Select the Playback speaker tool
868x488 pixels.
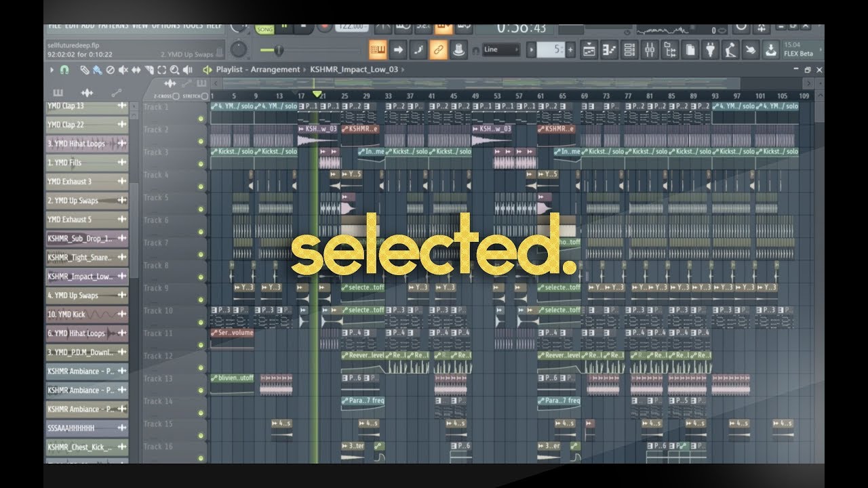pyautogui.click(x=188, y=69)
